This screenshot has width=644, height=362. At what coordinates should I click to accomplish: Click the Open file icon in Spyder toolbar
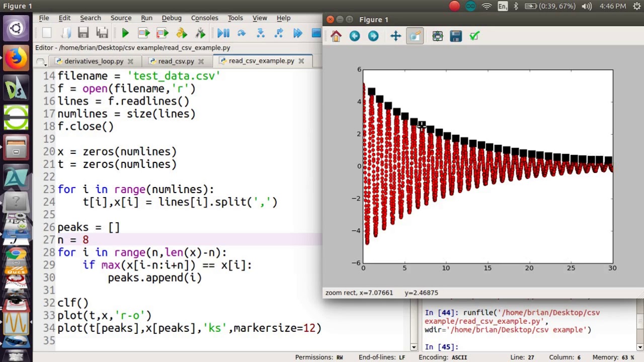[65, 34]
